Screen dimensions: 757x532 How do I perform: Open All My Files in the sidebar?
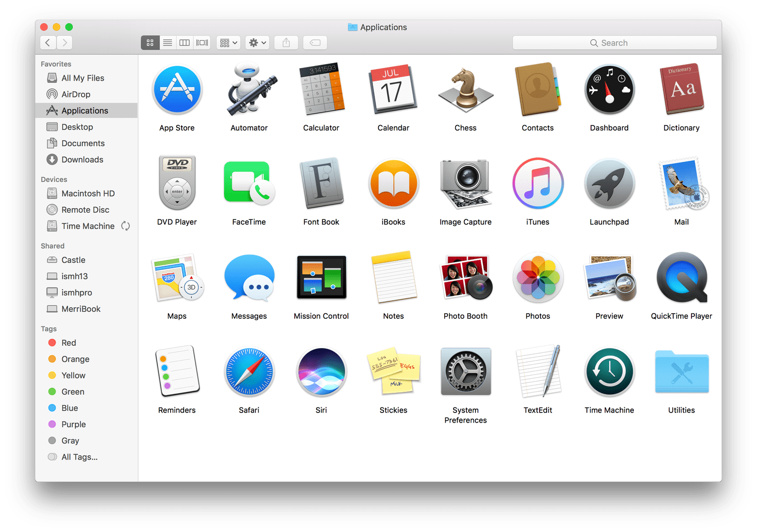86,78
